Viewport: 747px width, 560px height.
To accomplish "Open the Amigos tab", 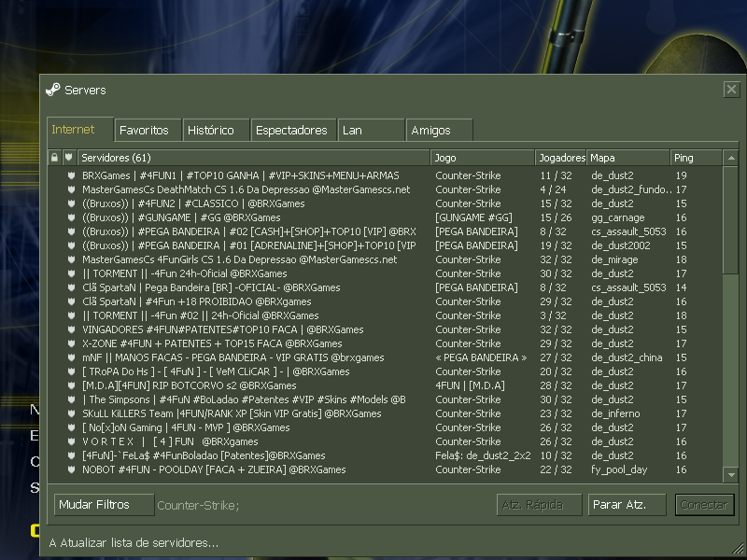I will [440, 130].
